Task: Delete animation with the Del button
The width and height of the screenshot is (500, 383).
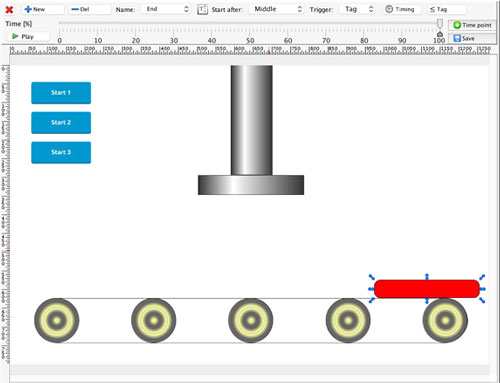Action: coord(90,9)
